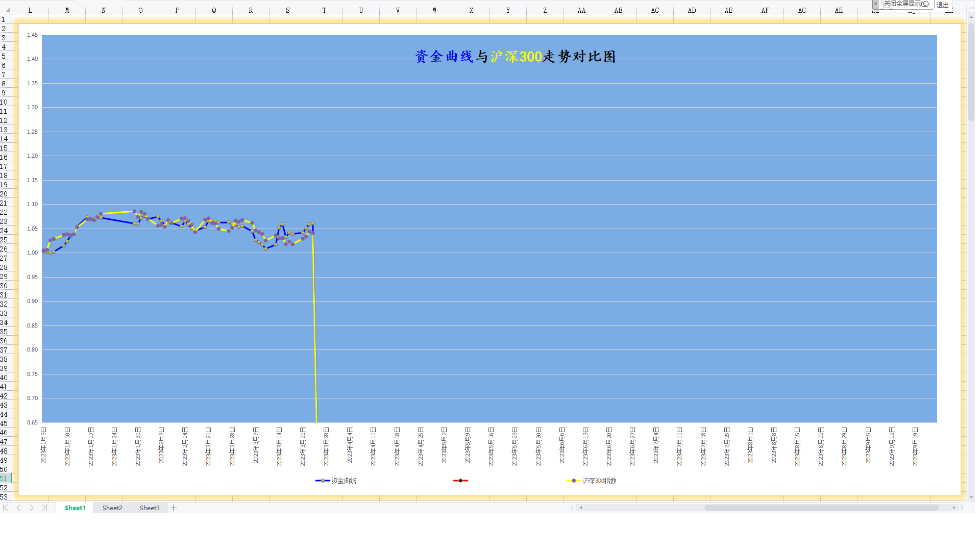Click 关闭全屏显示 button
980x551 pixels.
(906, 4)
